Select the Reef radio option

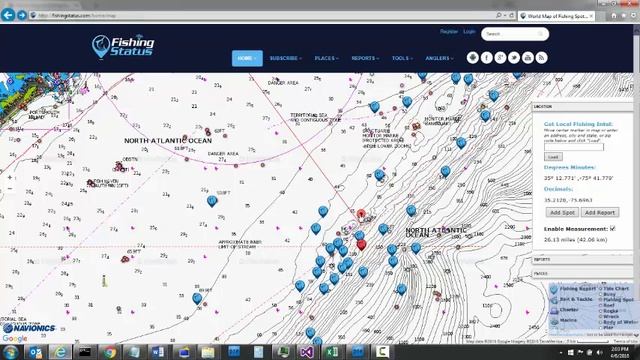tap(601, 305)
